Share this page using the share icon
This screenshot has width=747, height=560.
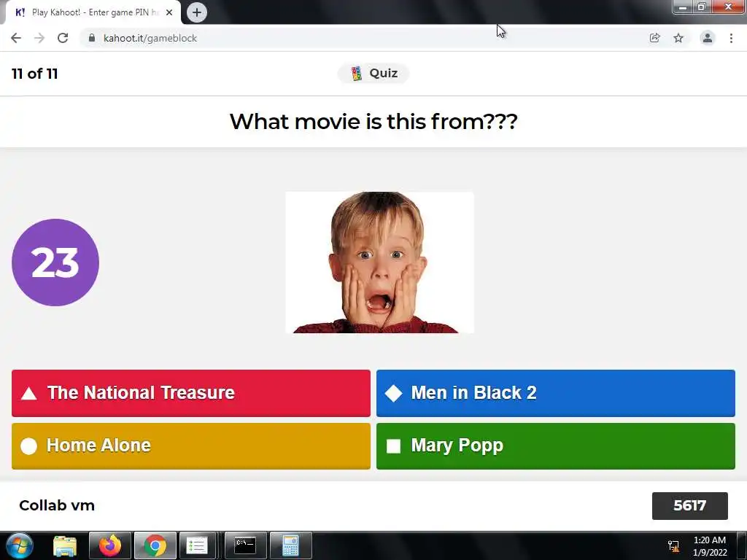tap(654, 38)
